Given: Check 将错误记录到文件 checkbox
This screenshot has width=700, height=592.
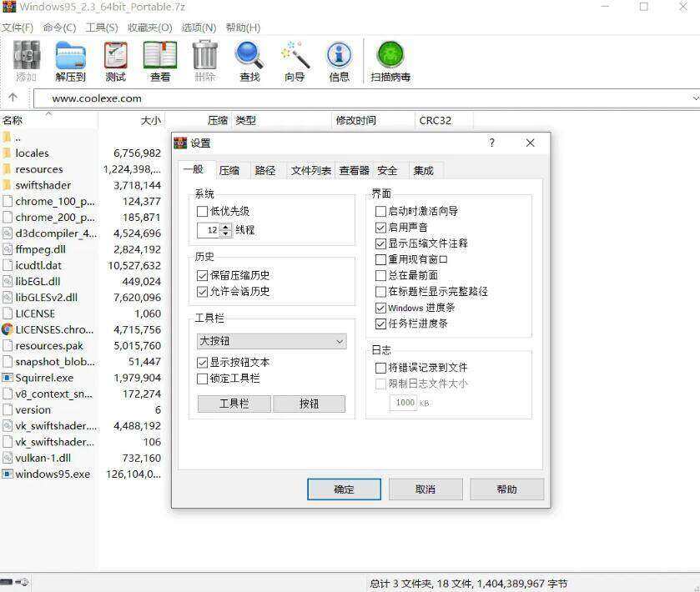Looking at the screenshot, I should click(380, 368).
